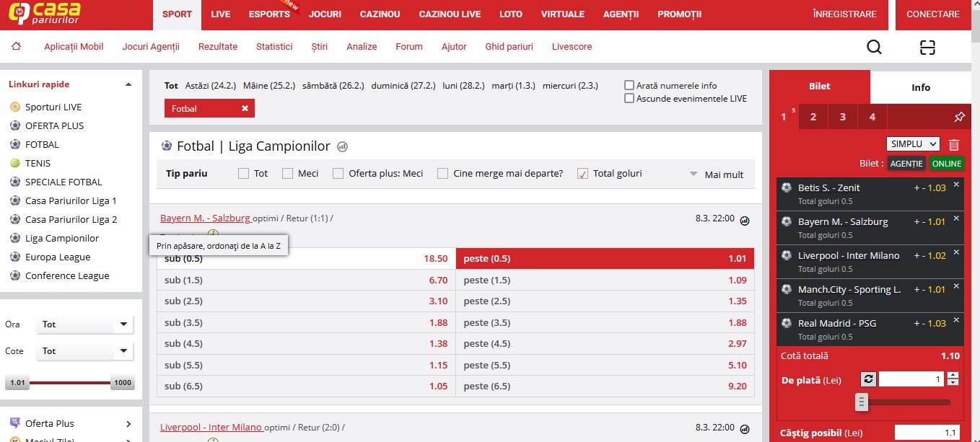Image resolution: width=980 pixels, height=442 pixels.
Task: Click the Conference League ball icon
Action: click(x=15, y=275)
